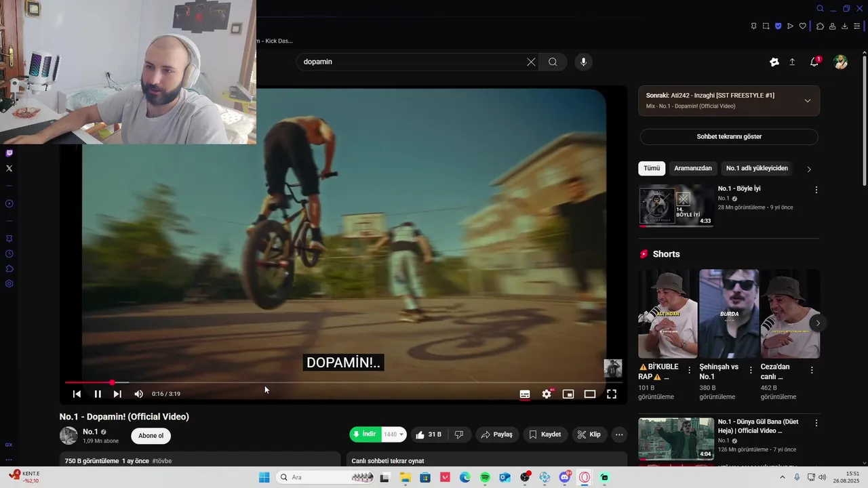Switch to miniplayer mode
This screenshot has height=488, width=868.
pyautogui.click(x=568, y=394)
